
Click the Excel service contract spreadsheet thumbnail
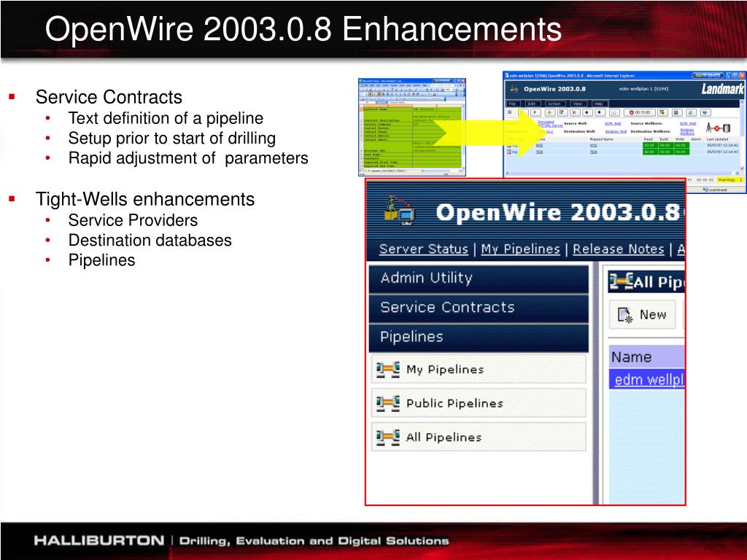coord(412,127)
